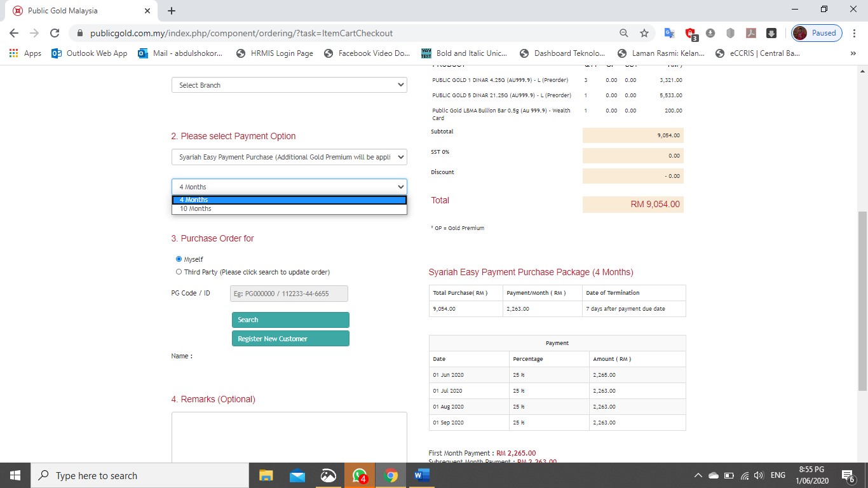The height and width of the screenshot is (488, 868).
Task: Click inside the Remarks text area
Action: pos(289,437)
